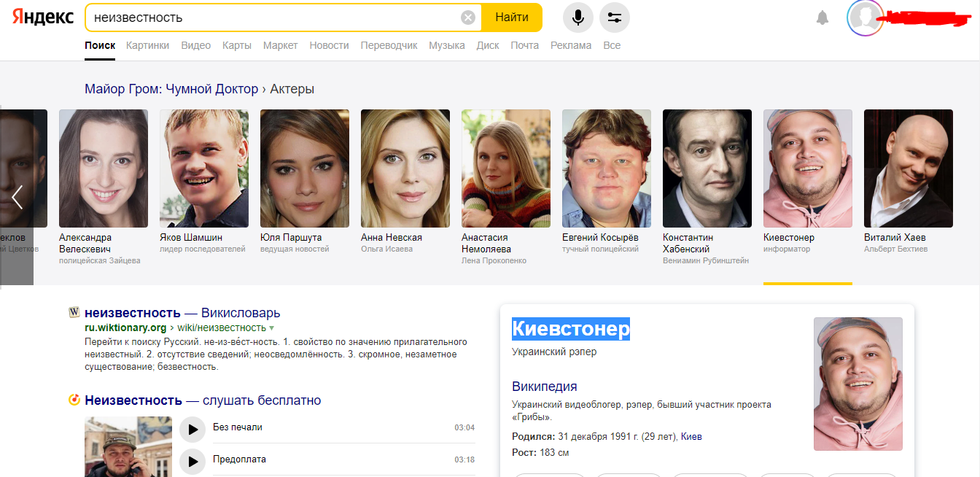Open search settings filter icon
Viewport: 980px width, 477px height.
[614, 18]
